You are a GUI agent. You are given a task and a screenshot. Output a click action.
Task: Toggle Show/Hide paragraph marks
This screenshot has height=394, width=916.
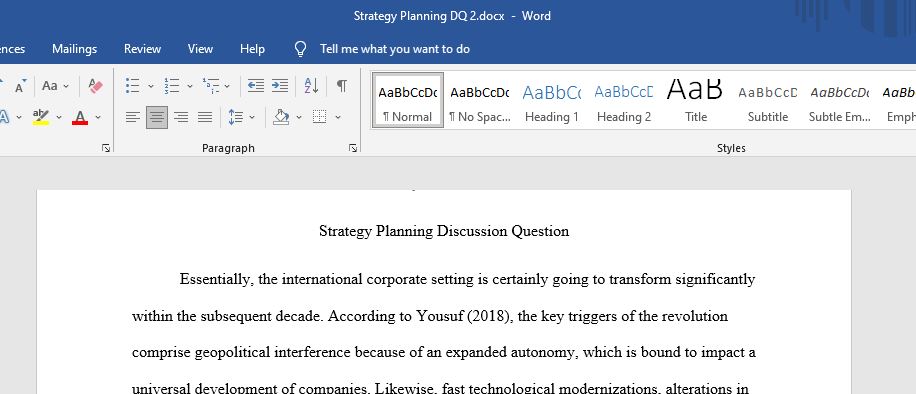[342, 86]
